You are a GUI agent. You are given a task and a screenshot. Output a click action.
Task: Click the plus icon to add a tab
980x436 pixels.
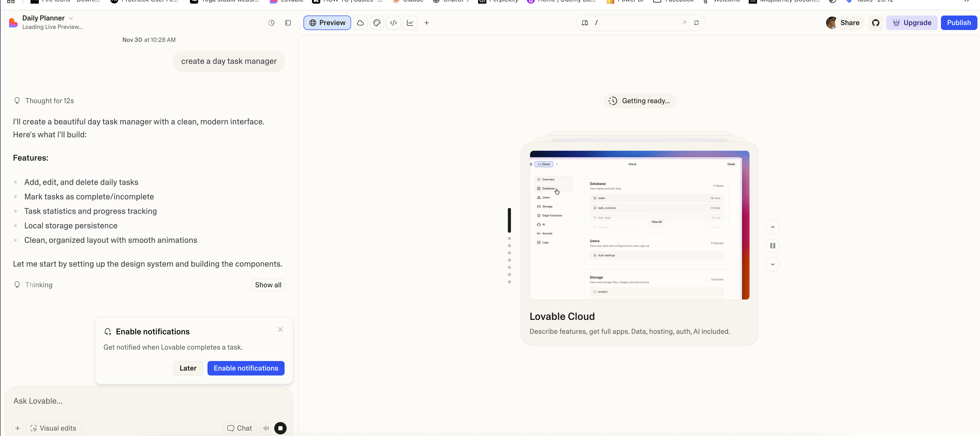coord(426,23)
